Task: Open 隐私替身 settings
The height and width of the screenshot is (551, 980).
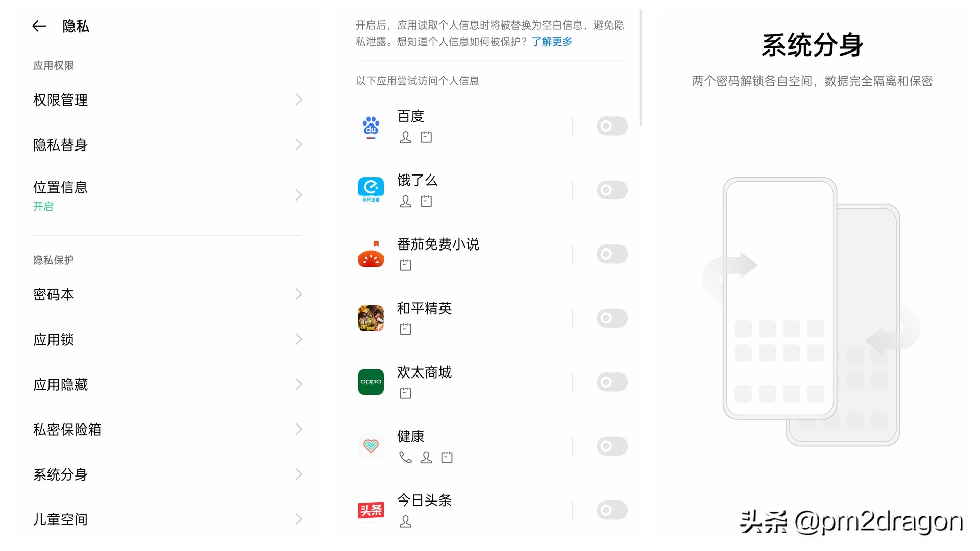Action: (x=167, y=145)
